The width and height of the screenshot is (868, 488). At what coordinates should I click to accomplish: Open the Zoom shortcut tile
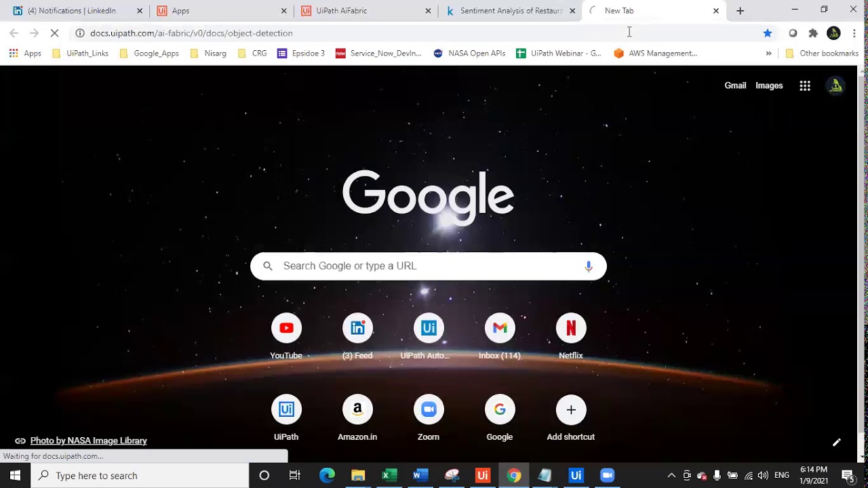click(x=429, y=418)
